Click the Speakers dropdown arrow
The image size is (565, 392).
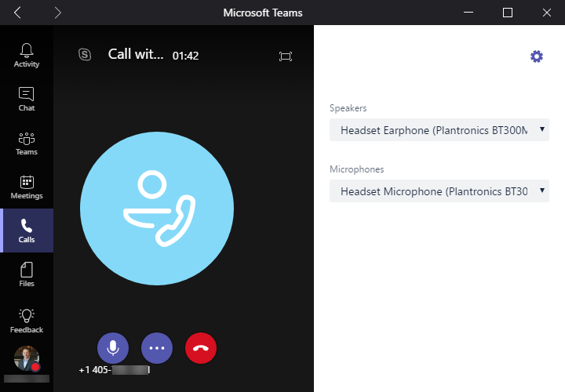point(542,129)
